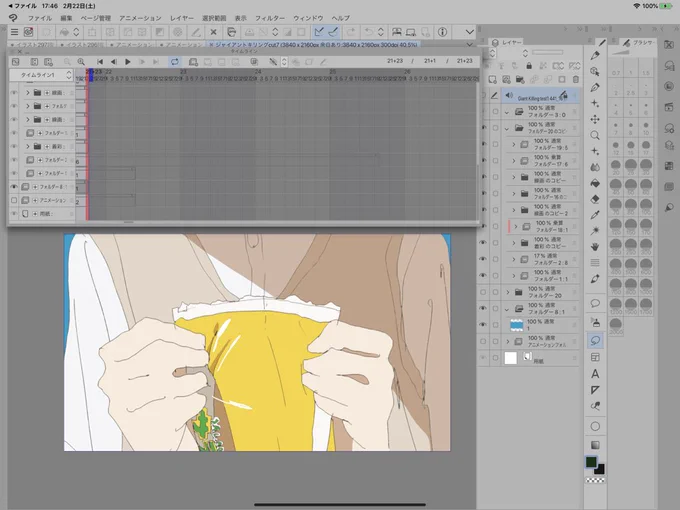Select the blue wavy layer 1 thumbnail
Image resolution: width=680 pixels, height=510 pixels.
516,325
